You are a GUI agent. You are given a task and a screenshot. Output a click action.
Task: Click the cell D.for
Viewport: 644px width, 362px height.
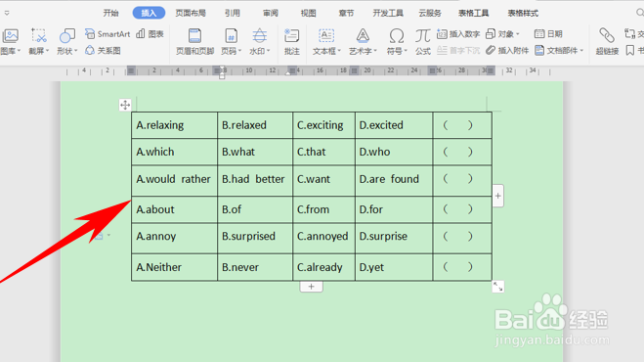click(x=394, y=209)
